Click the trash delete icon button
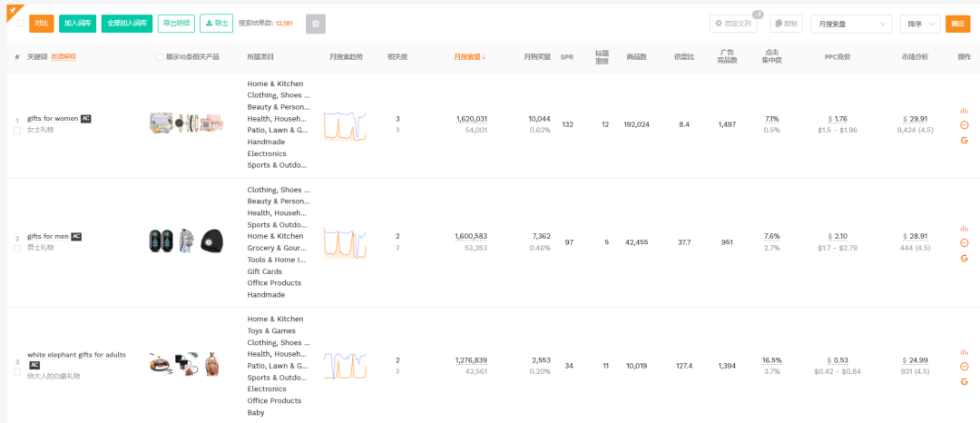 tap(316, 25)
